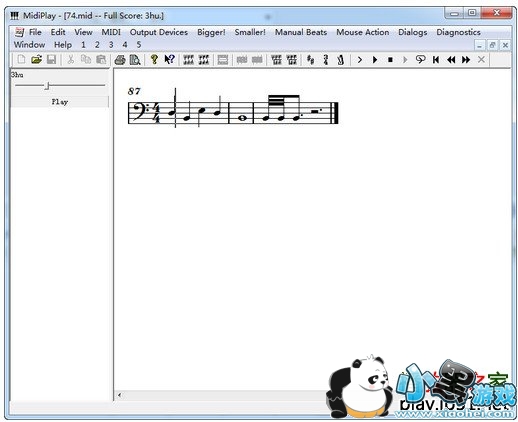Click menu item 1
Image resolution: width=518 pixels, height=422 pixels.
(x=83, y=45)
